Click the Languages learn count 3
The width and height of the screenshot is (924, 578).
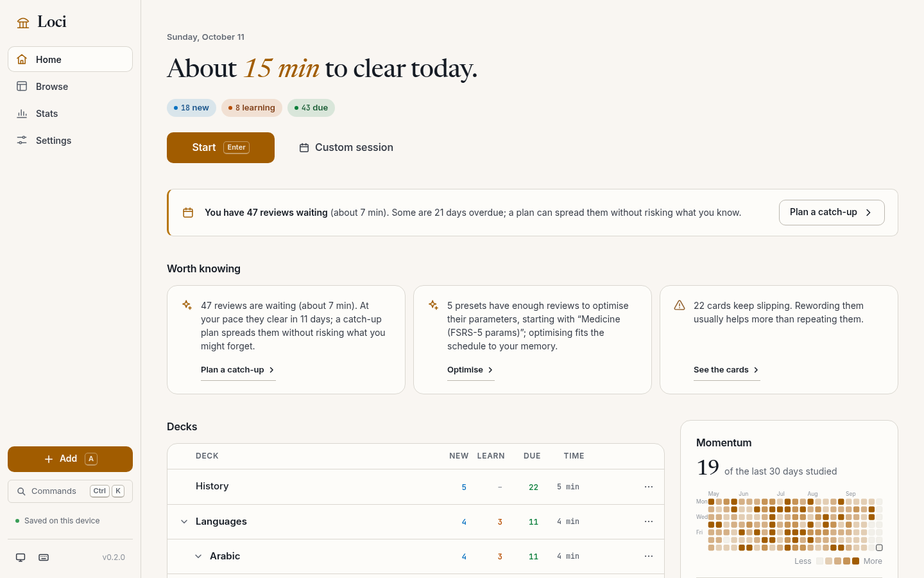pos(500,522)
